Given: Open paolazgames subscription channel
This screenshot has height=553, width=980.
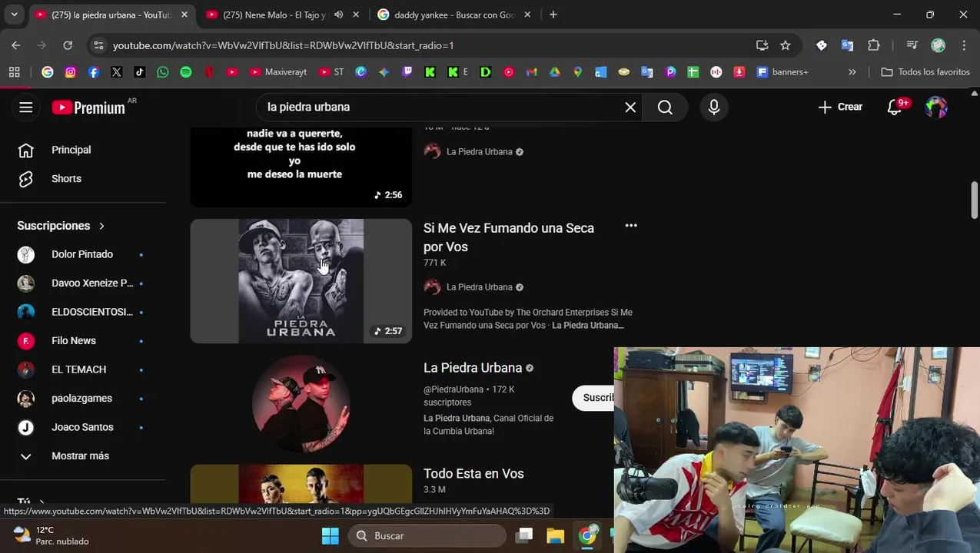Looking at the screenshot, I should pos(82,399).
